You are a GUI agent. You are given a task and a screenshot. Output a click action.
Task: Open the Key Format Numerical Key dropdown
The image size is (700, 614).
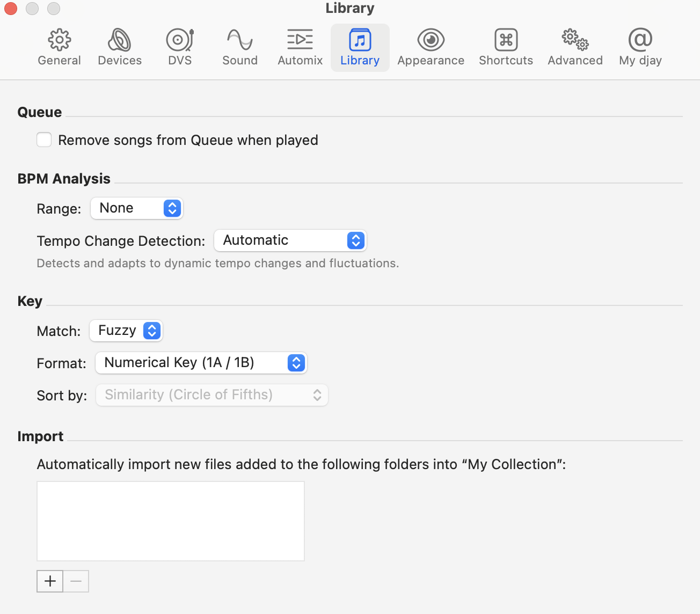(x=201, y=363)
